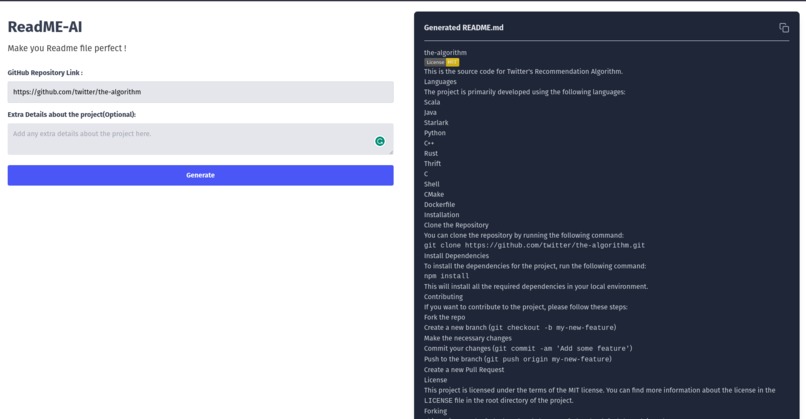This screenshot has height=419, width=806.
Task: Click the 'CMake' language entry
Action: [434, 194]
